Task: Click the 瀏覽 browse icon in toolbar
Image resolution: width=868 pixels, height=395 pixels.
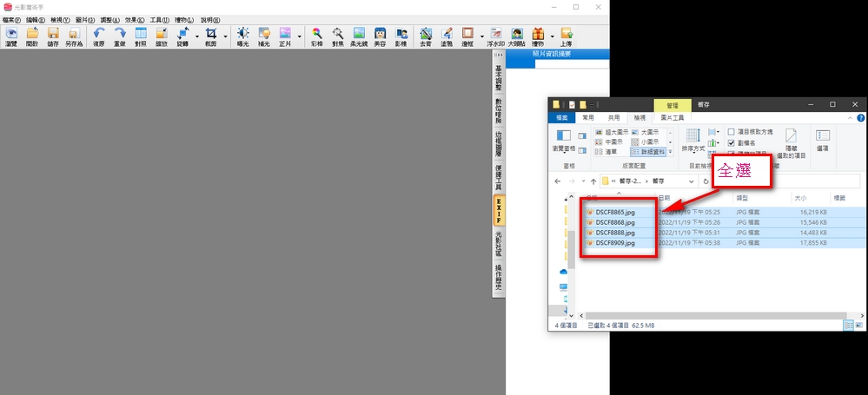Action: 12,36
